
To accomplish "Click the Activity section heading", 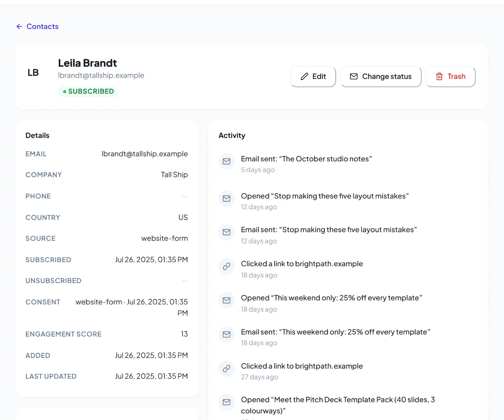I will point(232,135).
